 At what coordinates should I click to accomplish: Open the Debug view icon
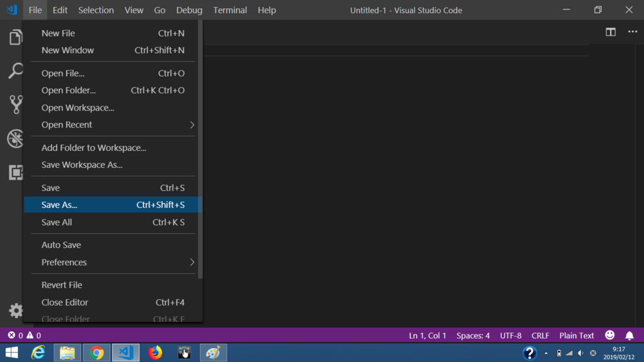(16, 138)
